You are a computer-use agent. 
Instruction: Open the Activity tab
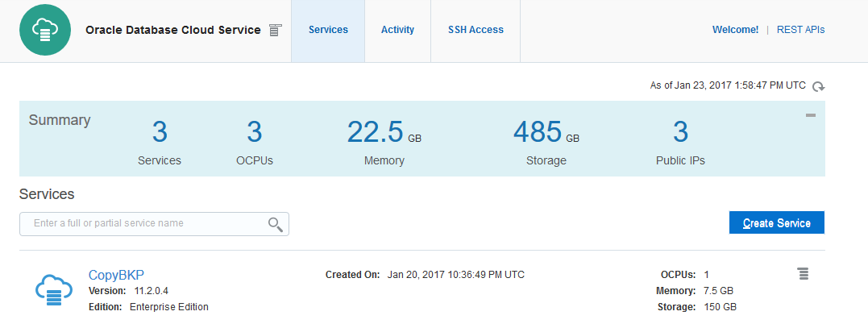pyautogui.click(x=397, y=31)
